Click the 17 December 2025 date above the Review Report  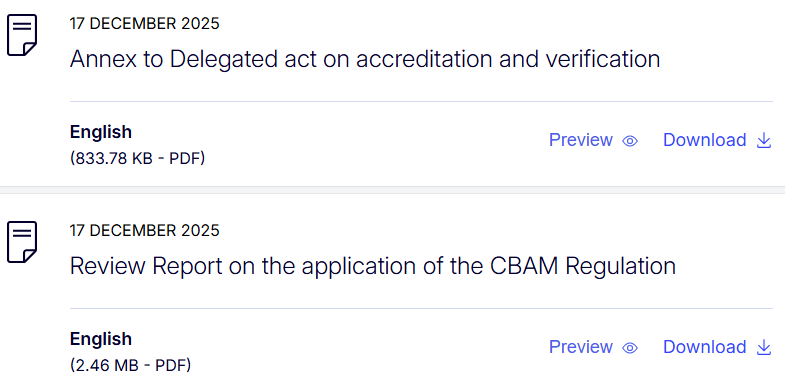pyautogui.click(x=145, y=230)
